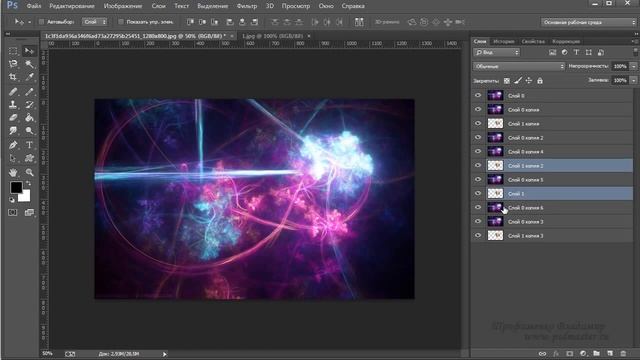This screenshot has height=360, width=640.
Task: Click the screen mode icon in toolbox
Action: click(29, 213)
